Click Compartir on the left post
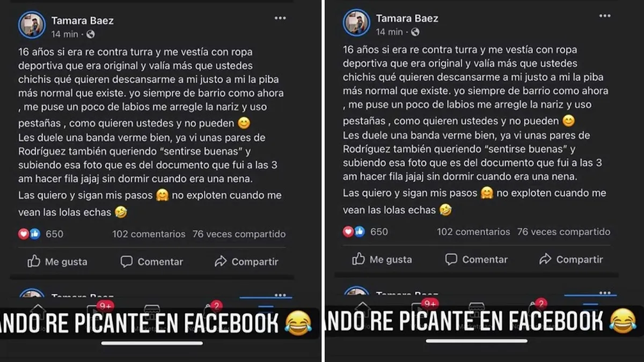The height and width of the screenshot is (362, 644). [246, 262]
